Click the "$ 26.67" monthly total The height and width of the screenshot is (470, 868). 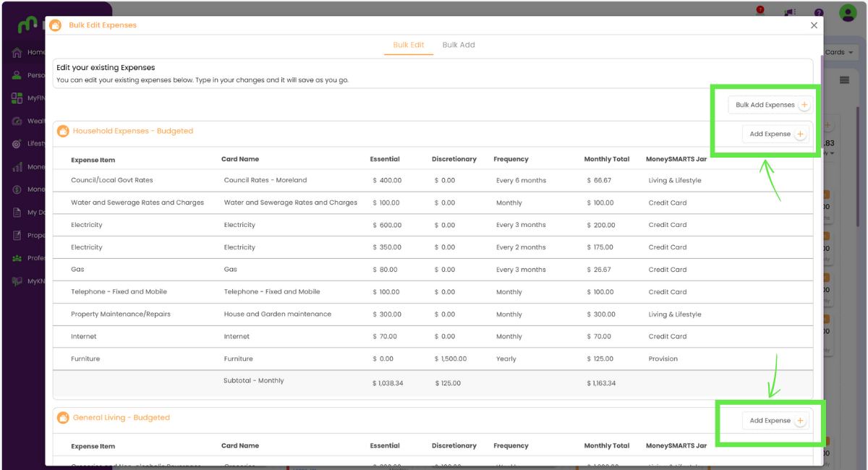coord(599,270)
